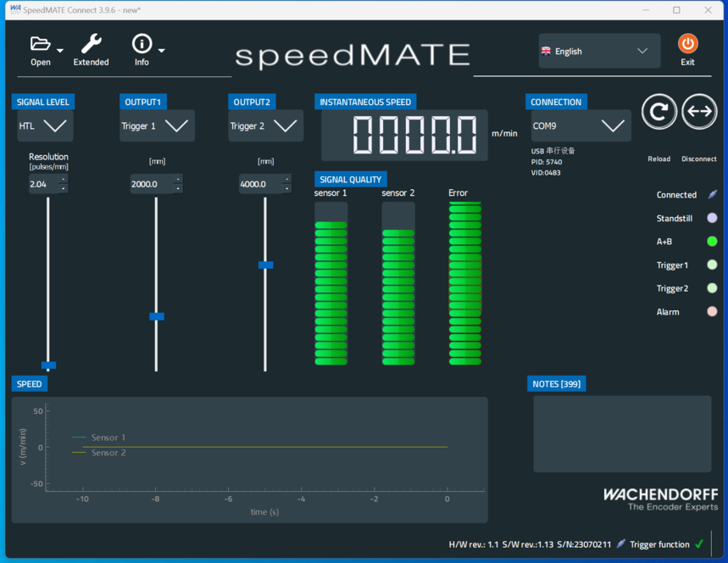Click the VID:0483 text

coord(546,173)
